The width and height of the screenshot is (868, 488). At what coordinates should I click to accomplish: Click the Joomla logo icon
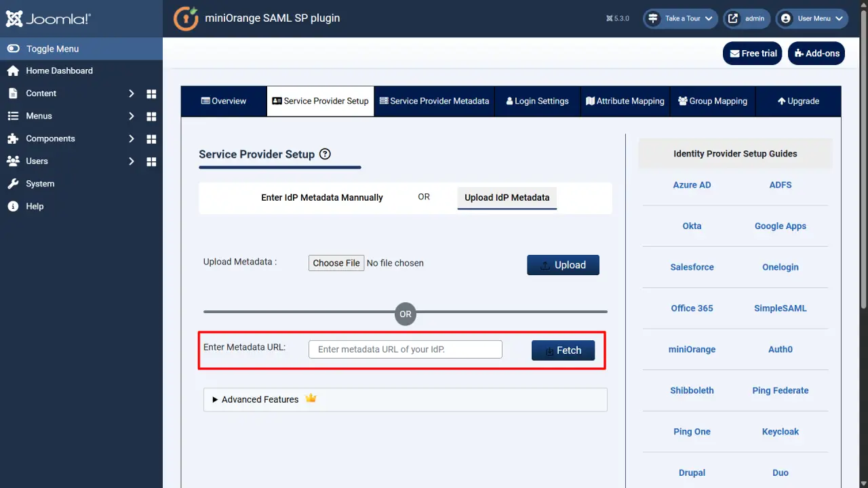pos(14,18)
